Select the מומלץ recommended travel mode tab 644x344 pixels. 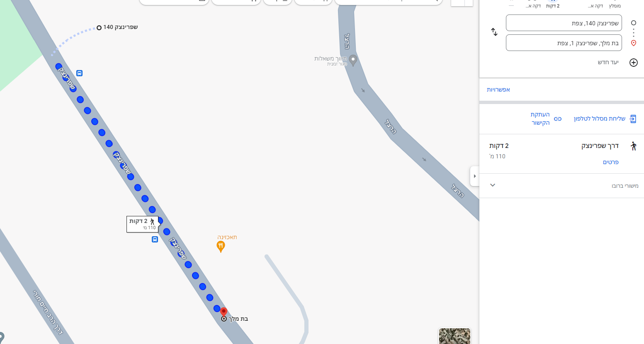coord(615,4)
